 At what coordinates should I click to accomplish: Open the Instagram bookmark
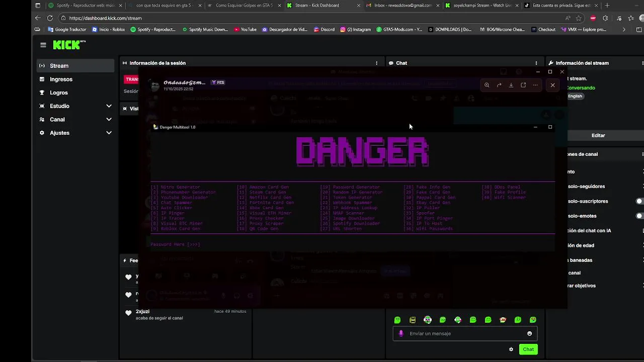tap(356, 30)
